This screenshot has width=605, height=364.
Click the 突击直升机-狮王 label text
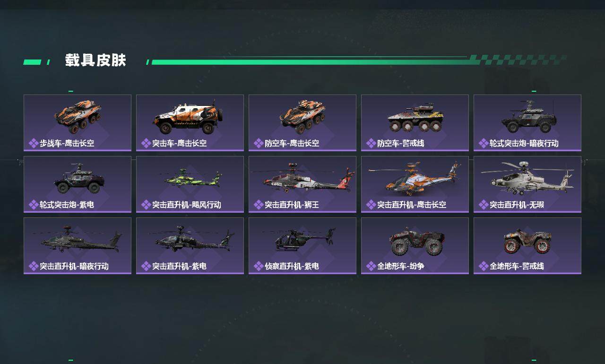[285, 205]
